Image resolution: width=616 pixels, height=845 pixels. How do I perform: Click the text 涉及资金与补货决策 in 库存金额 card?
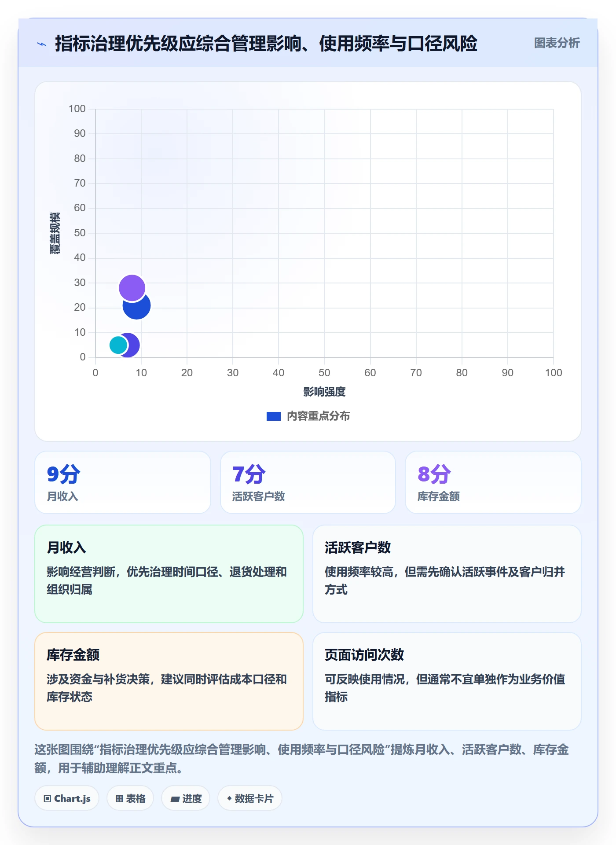(98, 679)
